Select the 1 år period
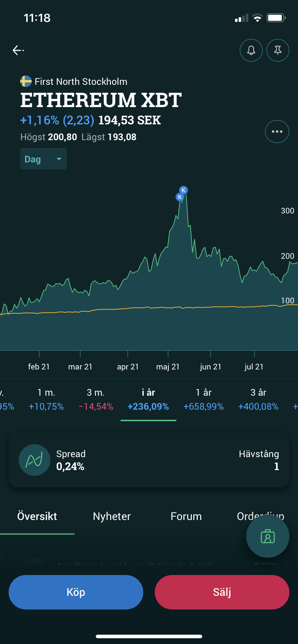Screen dimensions: 298x644 coord(204,400)
